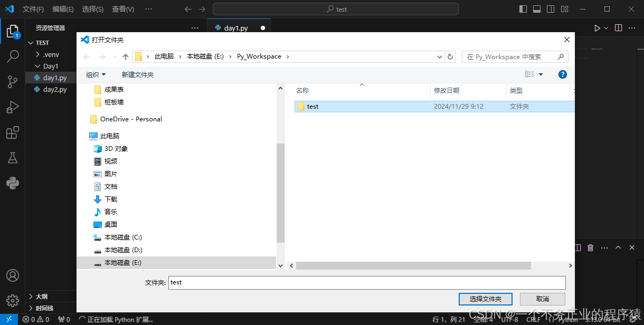Open the run button dropdown chevron
Viewport: 644px width, 325px height.
click(606, 28)
